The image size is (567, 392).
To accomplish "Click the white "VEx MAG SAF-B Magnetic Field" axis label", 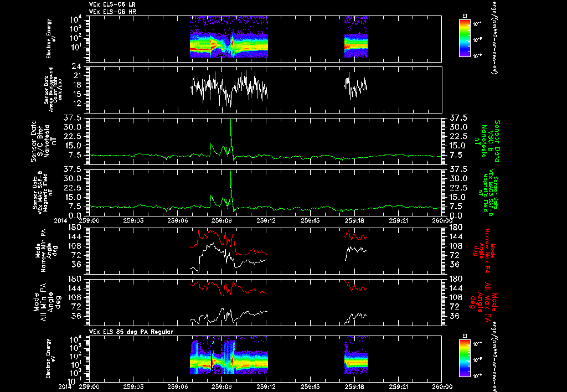I will 42,192.
